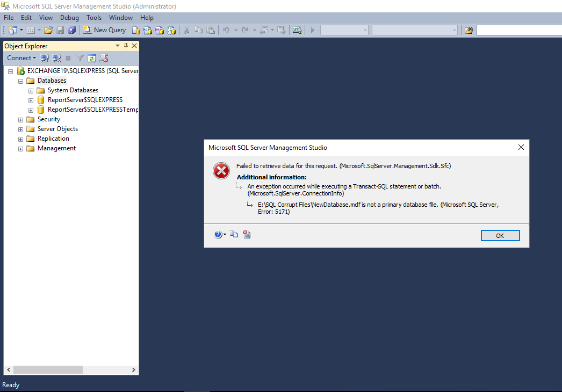Click the scroll right arrow in Object Explorer
This screenshot has height=392, width=562.
point(134,369)
